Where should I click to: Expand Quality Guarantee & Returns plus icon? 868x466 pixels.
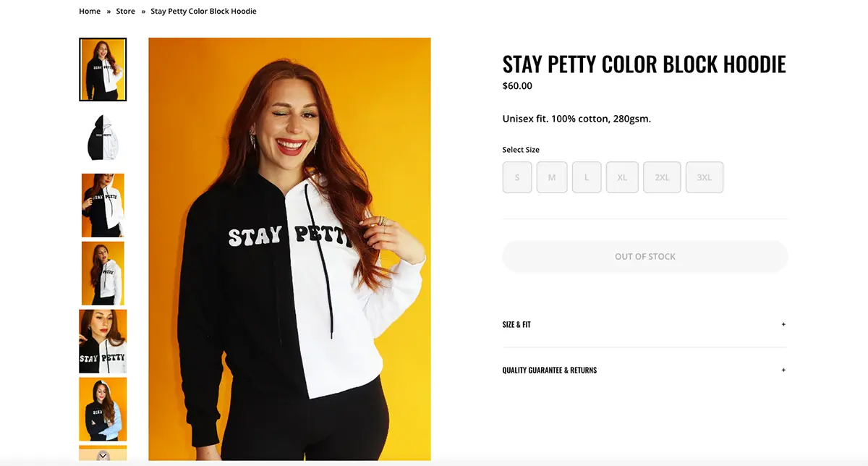click(783, 370)
